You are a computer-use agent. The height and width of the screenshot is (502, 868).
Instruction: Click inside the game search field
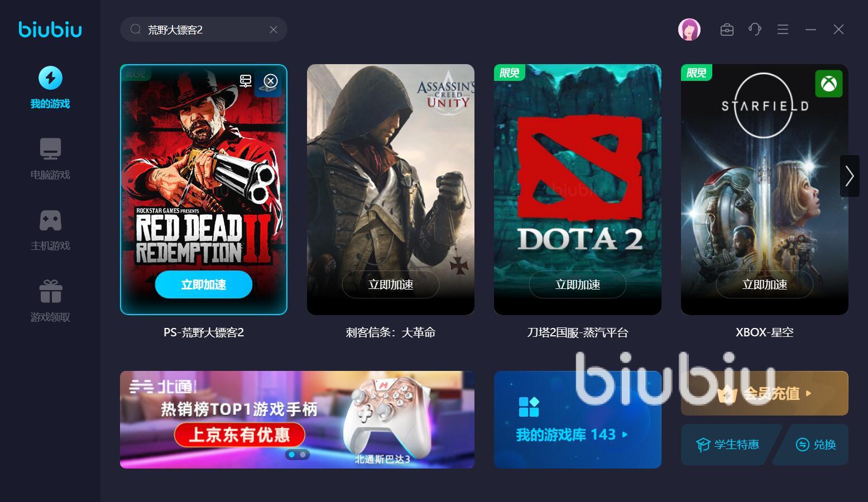point(204,30)
